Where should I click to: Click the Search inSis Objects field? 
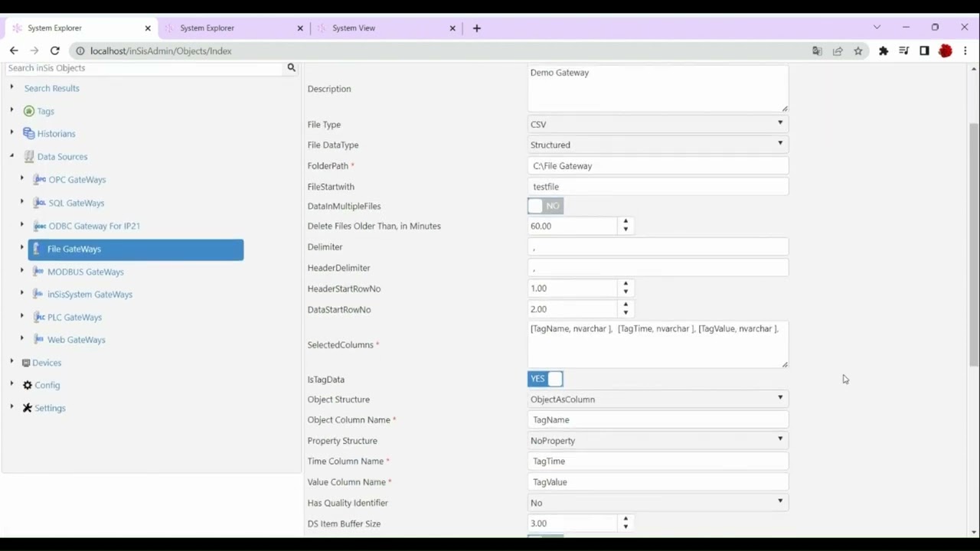point(145,68)
